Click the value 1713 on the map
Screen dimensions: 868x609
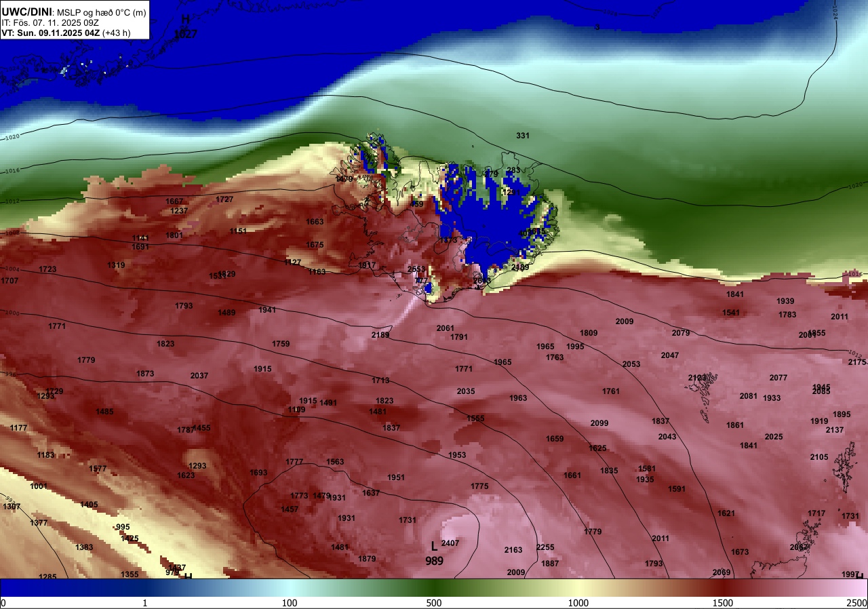click(380, 380)
